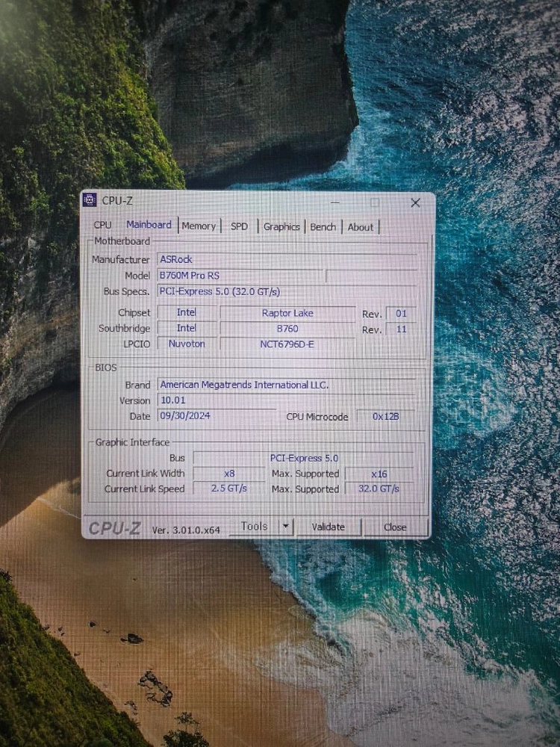560x747 pixels.
Task: Go to the About tab
Action: pyautogui.click(x=360, y=227)
